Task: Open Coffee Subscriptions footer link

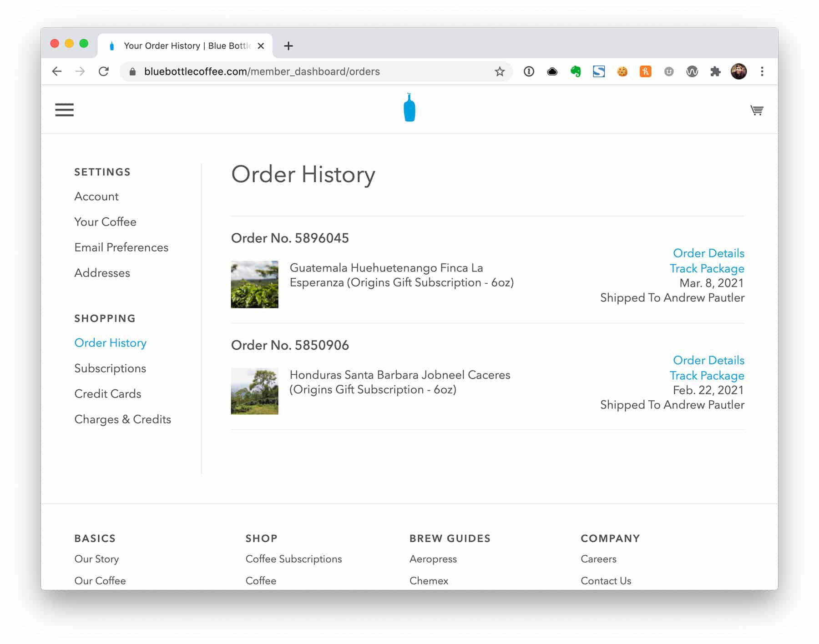Action: 293,559
